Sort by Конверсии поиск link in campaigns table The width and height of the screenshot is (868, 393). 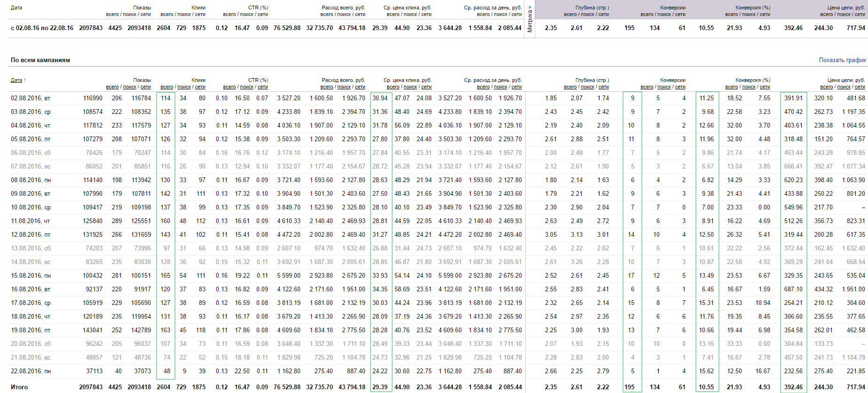tap(664, 87)
